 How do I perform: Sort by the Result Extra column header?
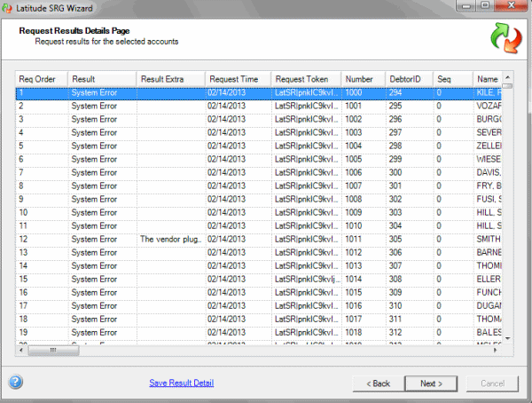pyautogui.click(x=171, y=79)
